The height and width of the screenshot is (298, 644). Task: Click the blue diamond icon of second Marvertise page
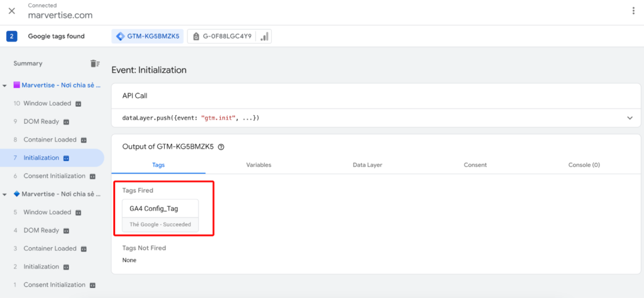[17, 194]
